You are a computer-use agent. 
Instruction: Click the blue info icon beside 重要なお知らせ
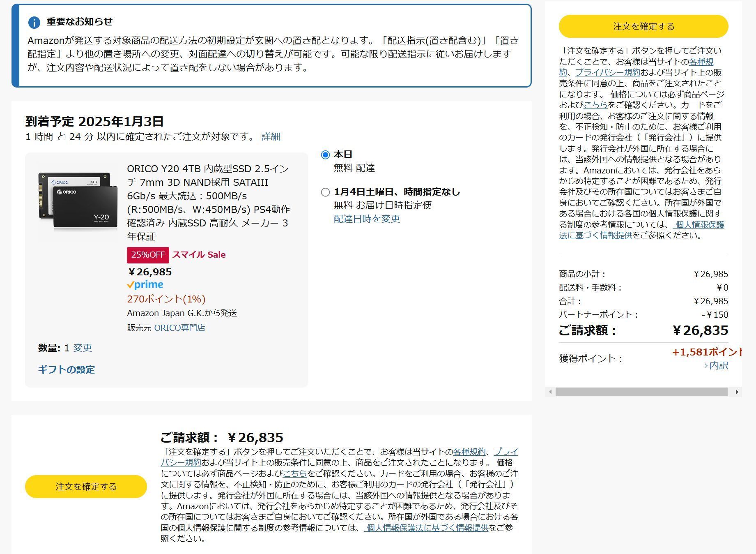point(34,22)
